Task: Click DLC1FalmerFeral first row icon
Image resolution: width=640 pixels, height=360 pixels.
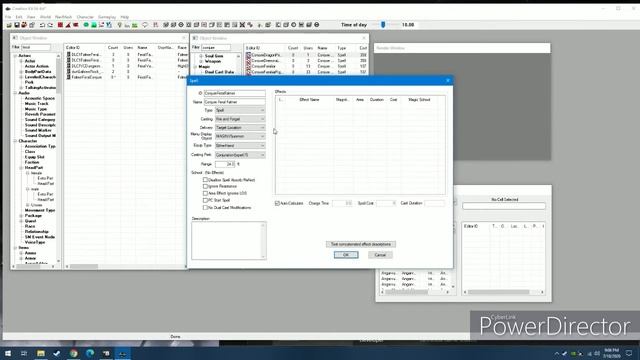Action: tap(69, 54)
